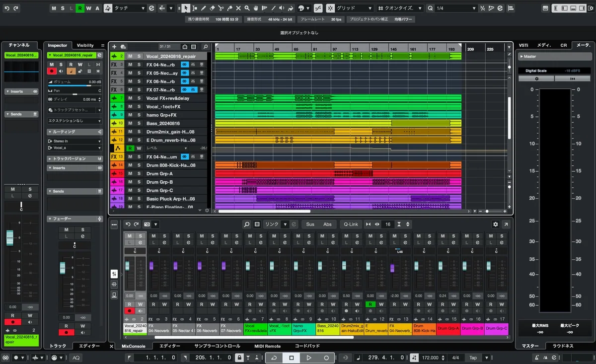Open エクステンションなし dropdown
Image resolution: width=596 pixels, height=364 pixels.
(74, 121)
